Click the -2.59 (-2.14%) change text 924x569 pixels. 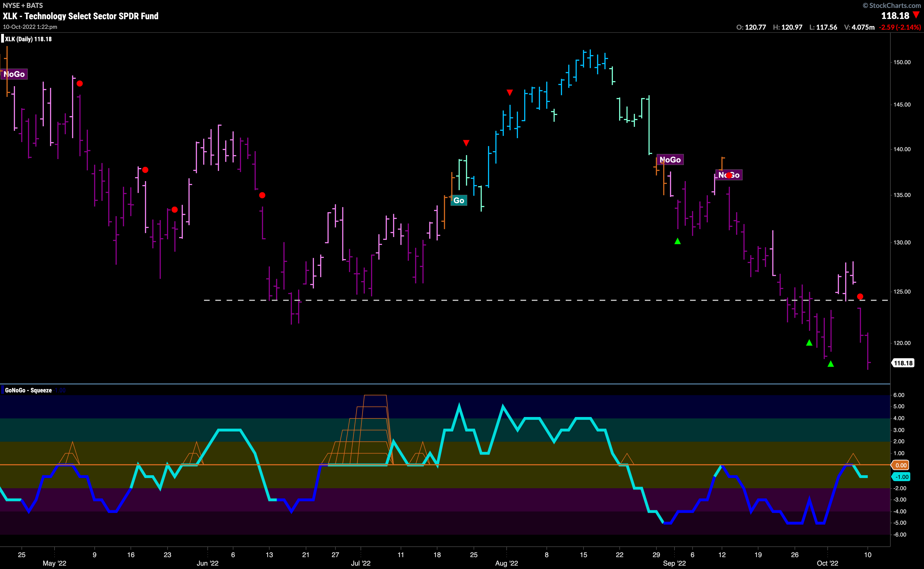pos(899,27)
